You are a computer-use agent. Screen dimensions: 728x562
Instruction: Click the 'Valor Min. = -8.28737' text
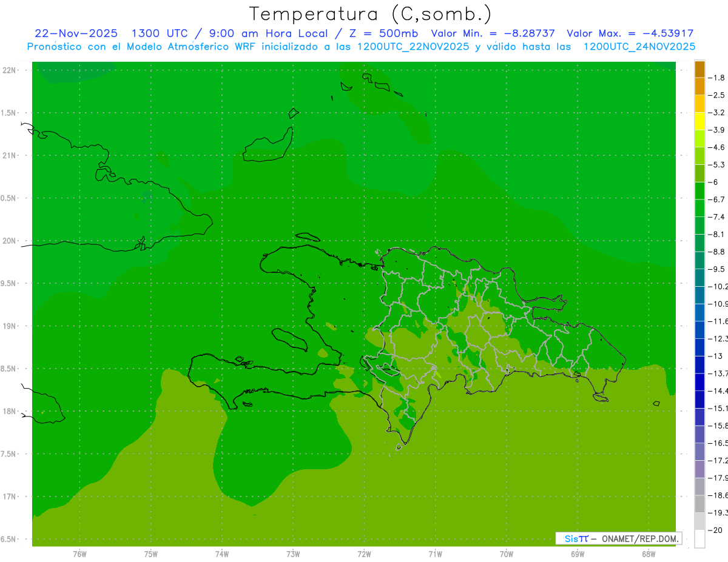click(493, 33)
